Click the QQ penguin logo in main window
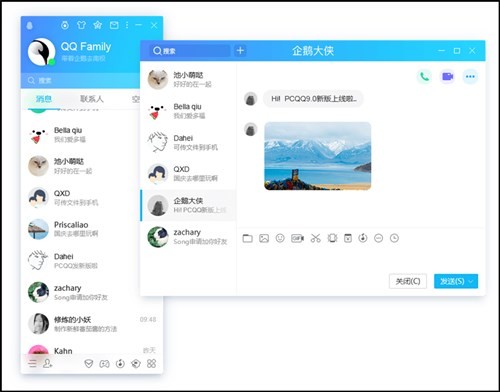The width and height of the screenshot is (500, 392). (30, 25)
